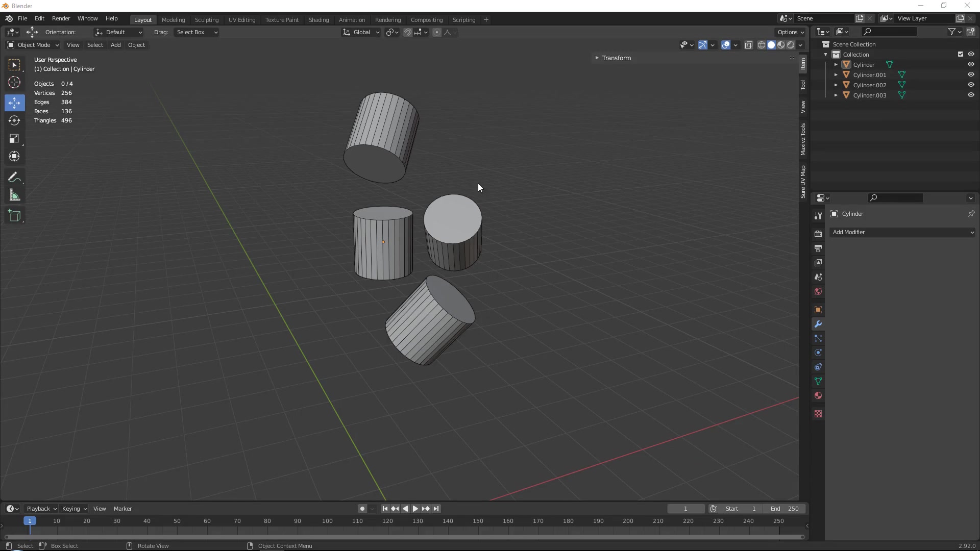Open Material properties tab

click(818, 395)
